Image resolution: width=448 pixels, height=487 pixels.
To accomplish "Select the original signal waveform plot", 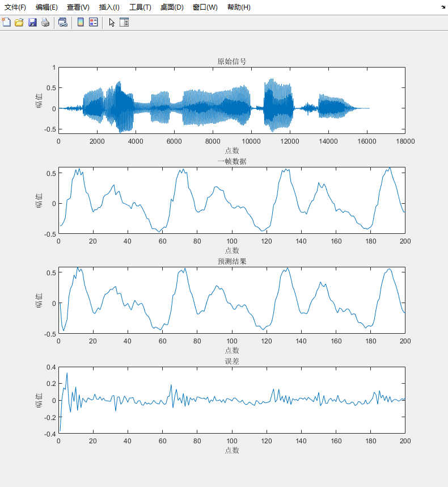I will [x=232, y=100].
